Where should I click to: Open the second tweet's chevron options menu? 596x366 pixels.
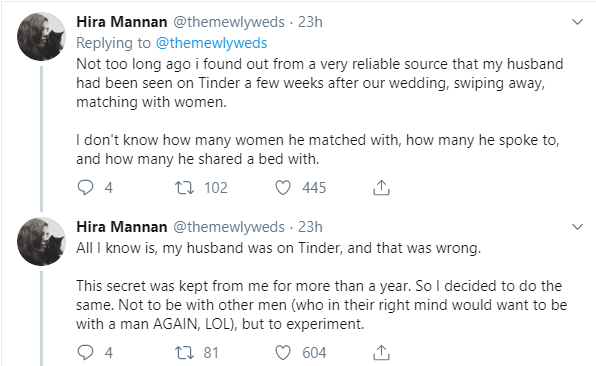pos(577,227)
